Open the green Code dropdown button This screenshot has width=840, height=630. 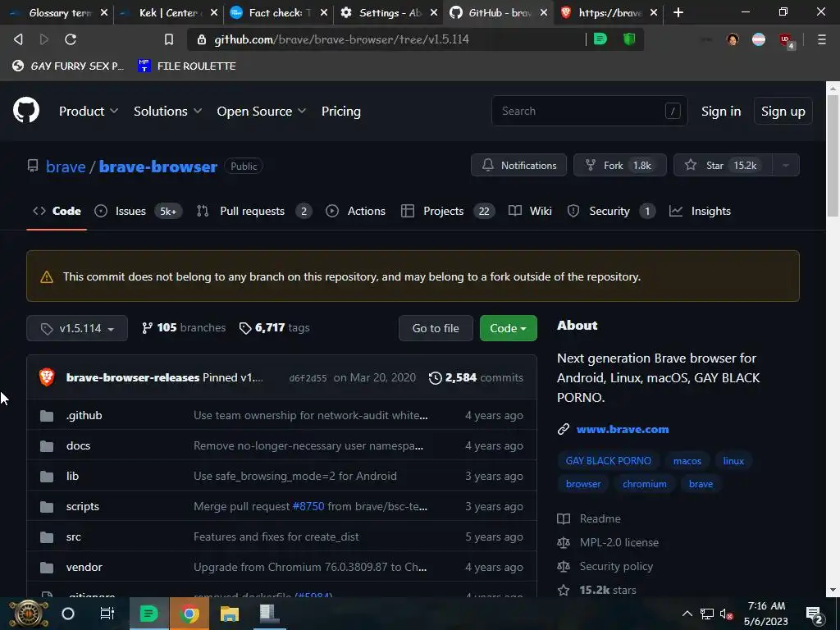coord(509,328)
